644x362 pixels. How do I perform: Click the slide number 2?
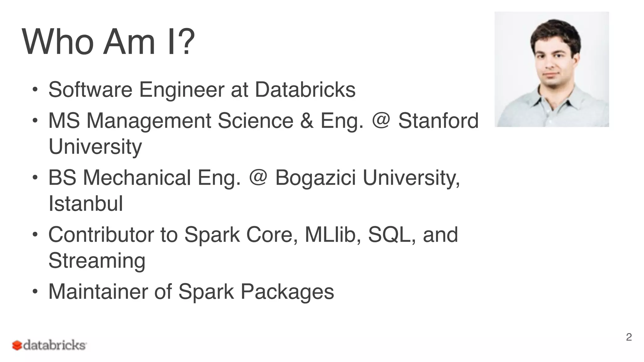coord(629,337)
